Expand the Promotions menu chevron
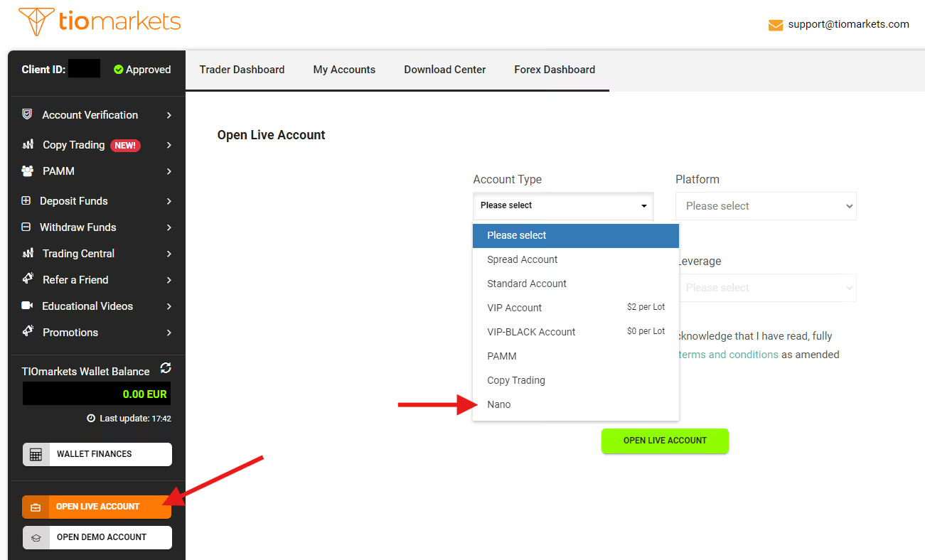The image size is (925, 560). [169, 332]
